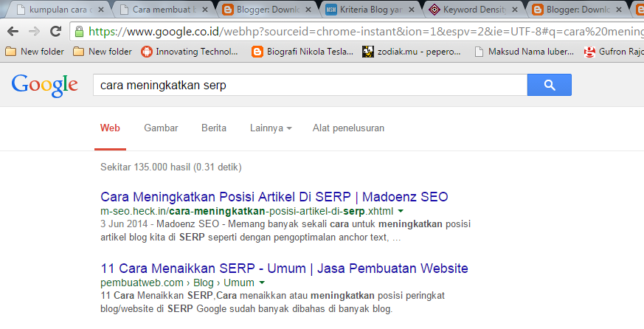Click the browser Back arrow

click(x=13, y=31)
